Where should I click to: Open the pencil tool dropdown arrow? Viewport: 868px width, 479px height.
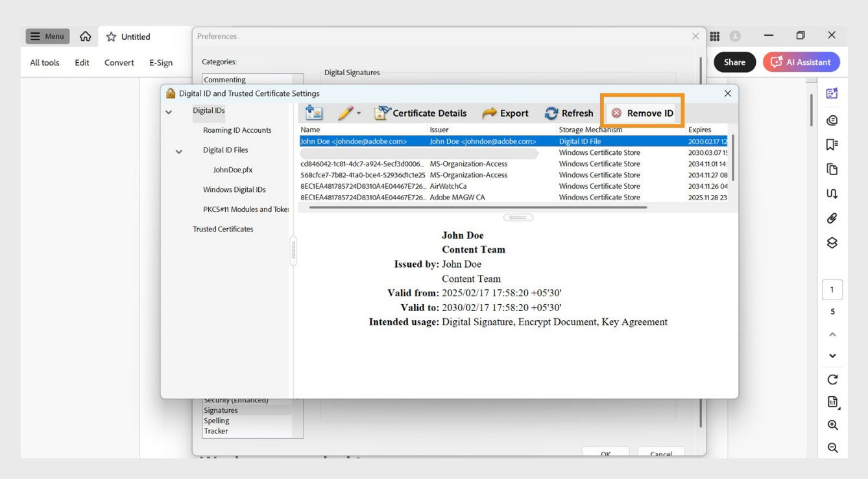[x=359, y=112]
